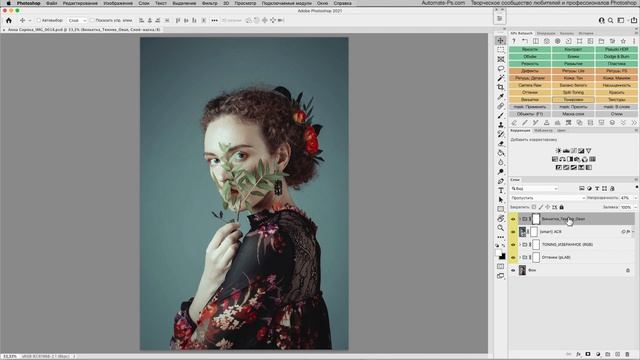Click the trash icon below layers
The width and height of the screenshot is (640, 360).
point(627,354)
